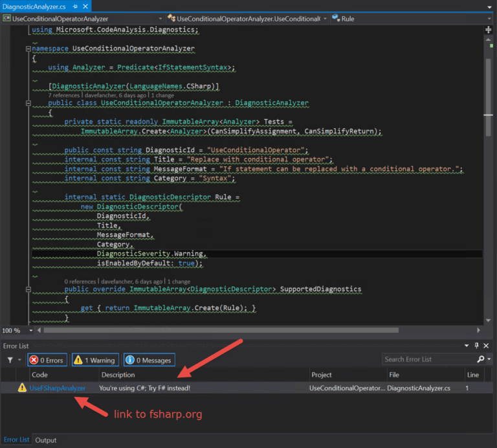Collapse the namespace UseConditionalOperatorAnalyzer block
The image size is (497, 448).
coord(28,49)
